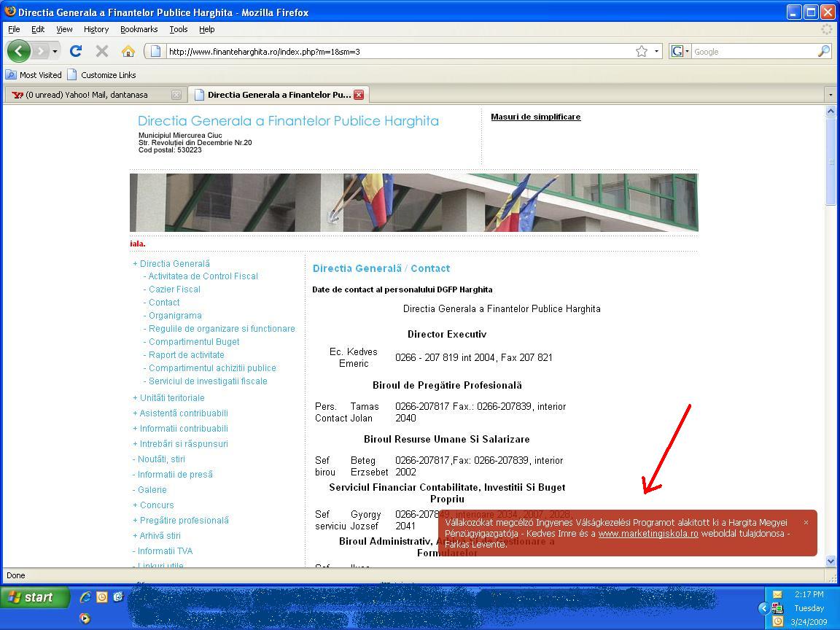840x630 pixels.
Task: Launch Internet Explorer from Quick Launch
Action: point(85,596)
